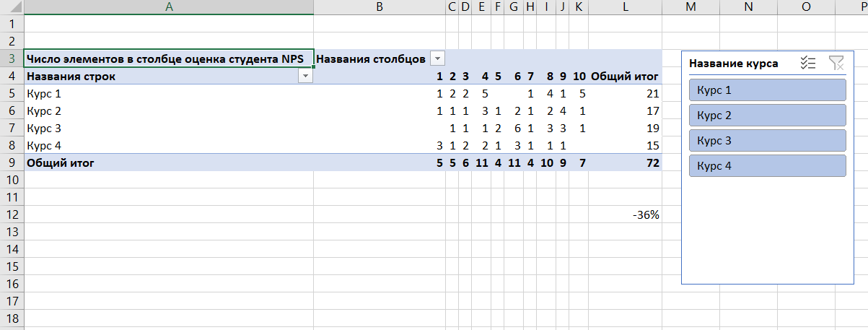Click Курс 3 total value 19

click(626, 128)
